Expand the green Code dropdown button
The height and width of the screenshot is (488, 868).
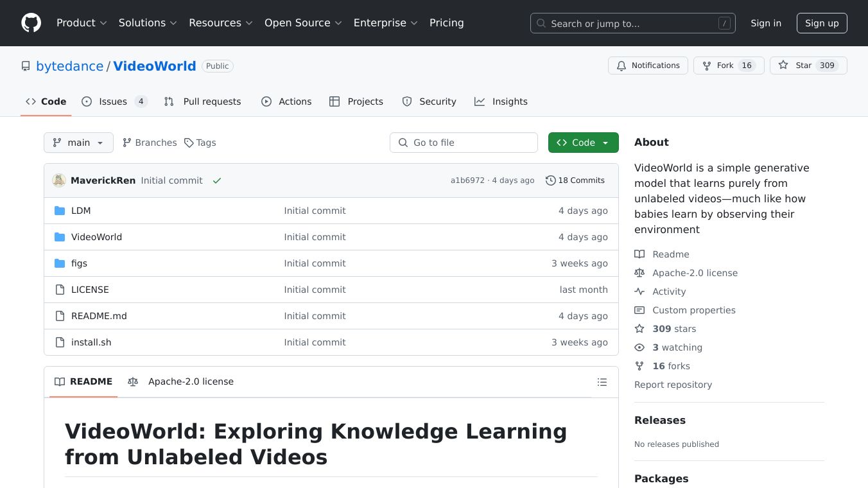click(583, 143)
